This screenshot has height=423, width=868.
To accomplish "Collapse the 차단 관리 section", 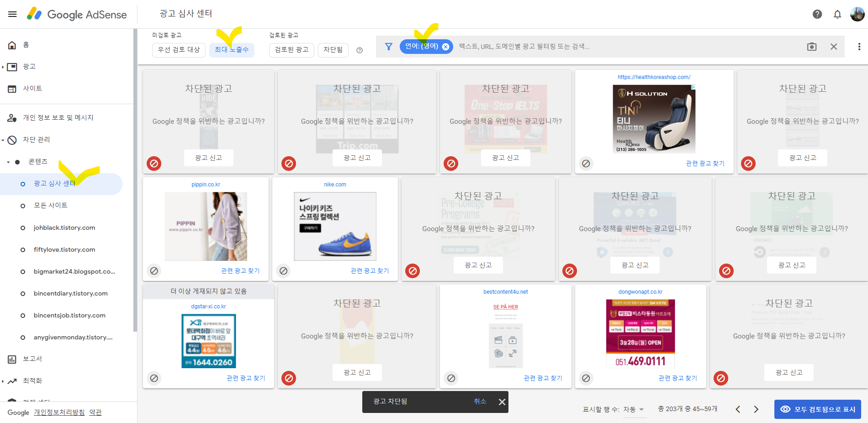I will point(3,140).
